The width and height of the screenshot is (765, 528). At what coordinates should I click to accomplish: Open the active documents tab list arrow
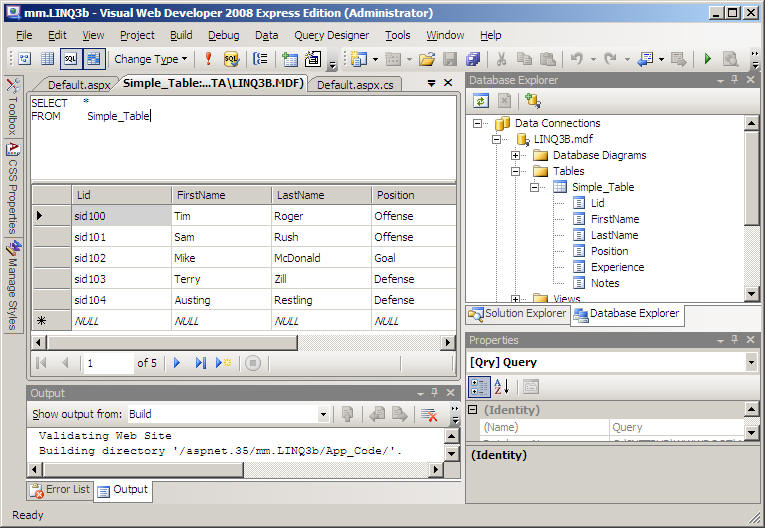431,83
